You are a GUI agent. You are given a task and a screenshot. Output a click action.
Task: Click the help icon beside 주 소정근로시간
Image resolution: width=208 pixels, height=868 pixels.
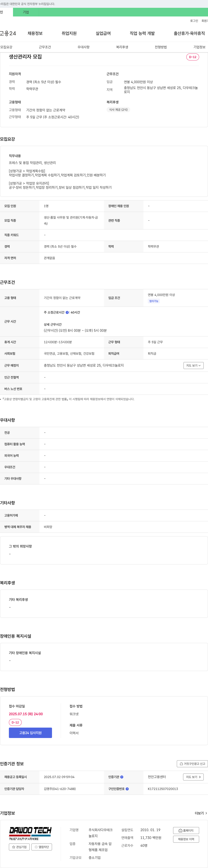point(67,312)
